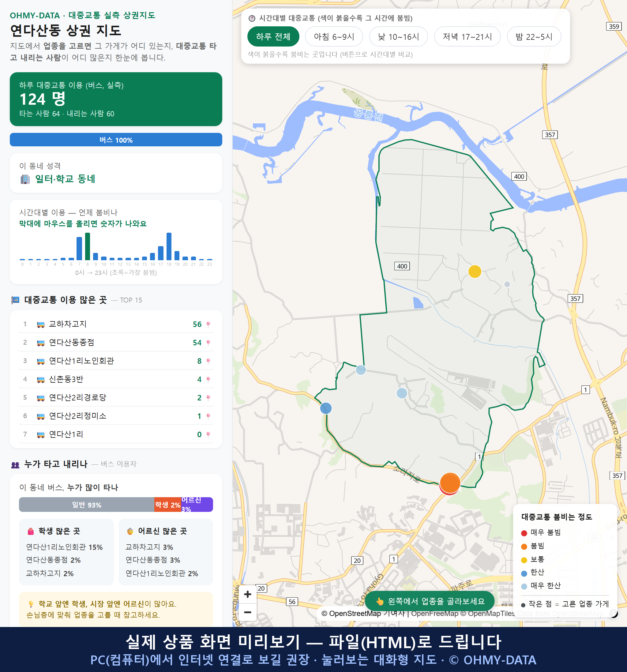Zoom out on the map

point(247,612)
